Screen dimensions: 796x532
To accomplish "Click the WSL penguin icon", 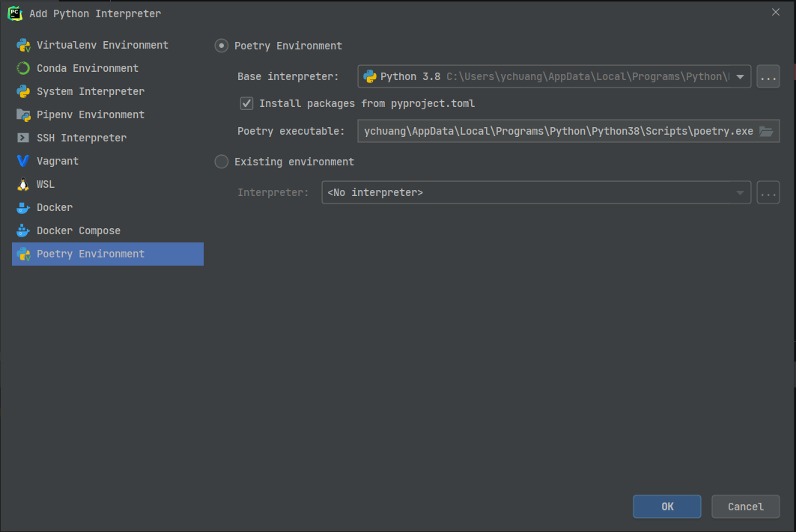I will 23,184.
